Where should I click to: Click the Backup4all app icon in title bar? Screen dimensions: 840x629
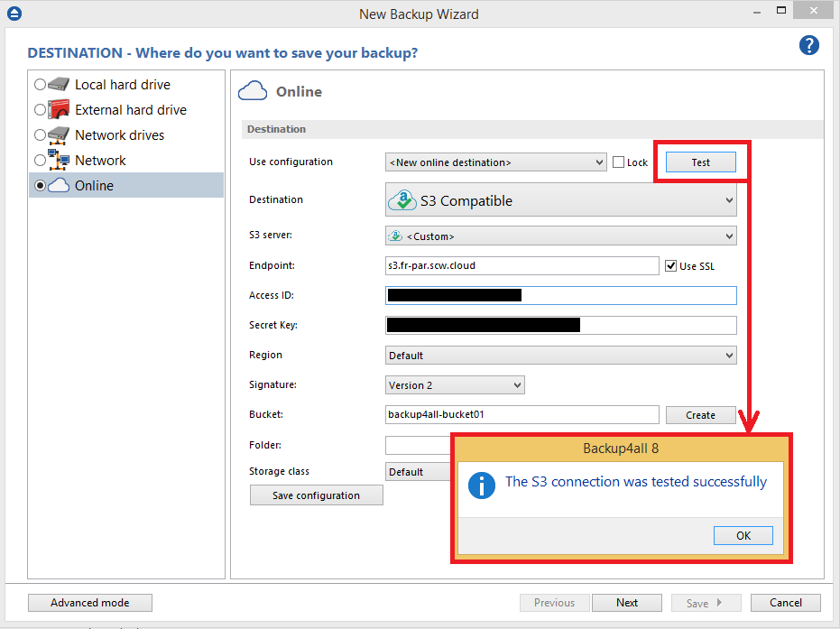pyautogui.click(x=14, y=14)
